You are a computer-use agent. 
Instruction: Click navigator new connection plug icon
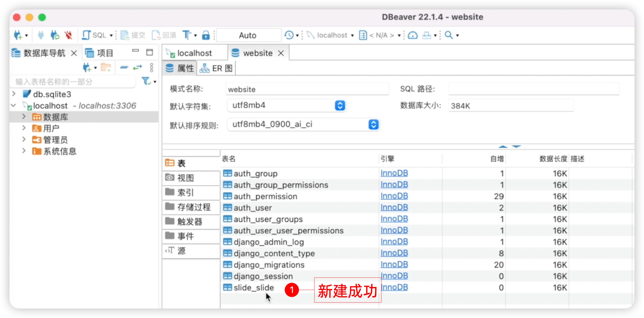pyautogui.click(x=87, y=68)
